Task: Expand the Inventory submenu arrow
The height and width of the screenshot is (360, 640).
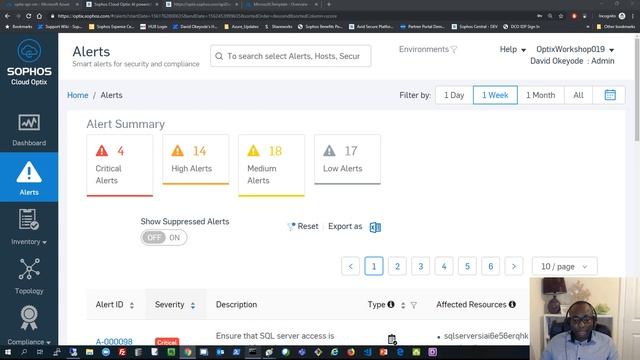Action: point(44,242)
